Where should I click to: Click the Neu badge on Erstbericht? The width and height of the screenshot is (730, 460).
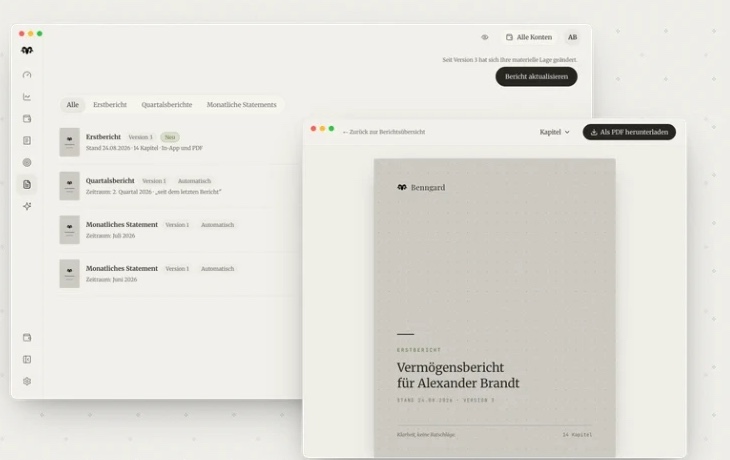(x=170, y=137)
